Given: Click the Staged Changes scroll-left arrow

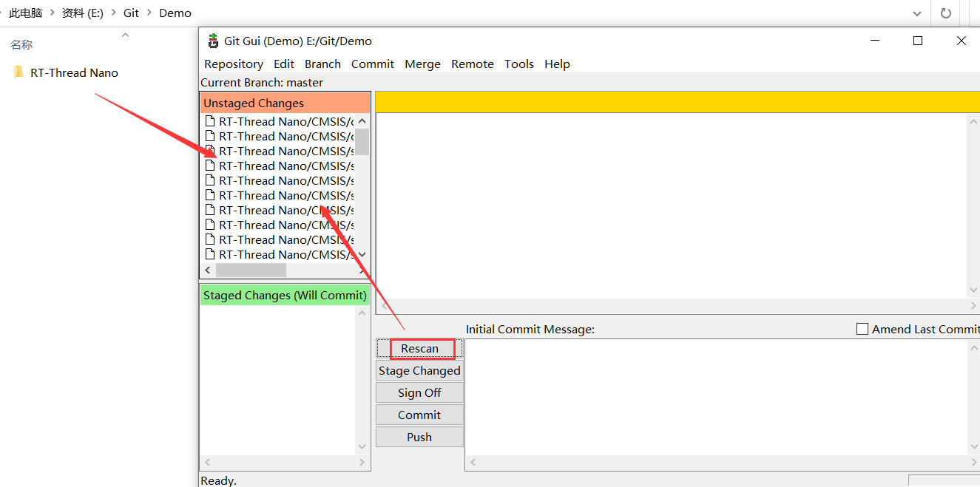Looking at the screenshot, I should tap(208, 462).
